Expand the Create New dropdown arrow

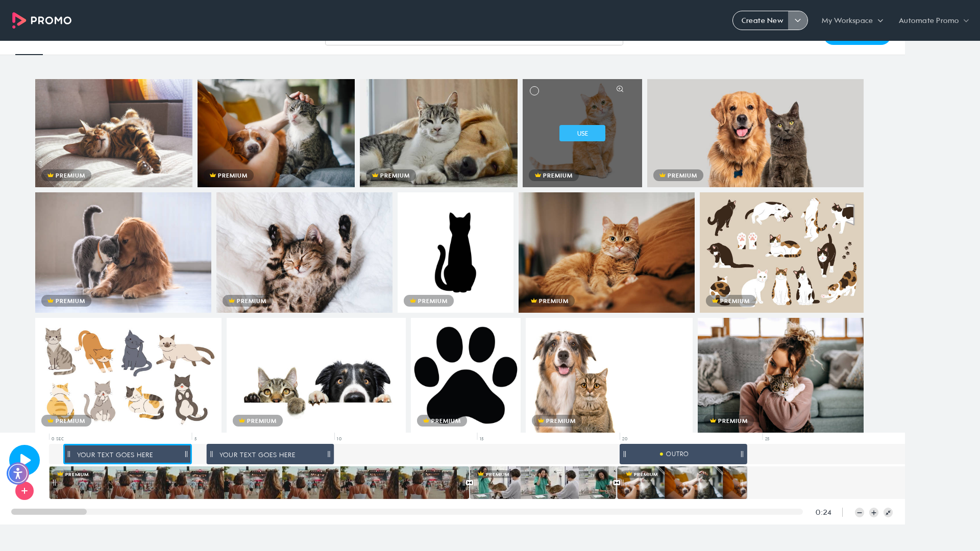click(x=798, y=20)
